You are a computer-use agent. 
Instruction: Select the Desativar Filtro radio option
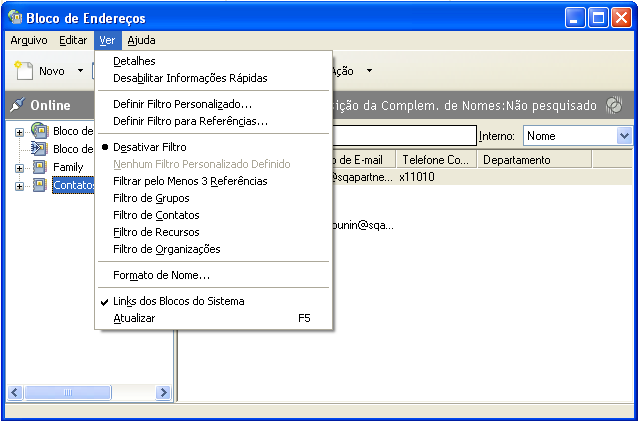coord(214,147)
